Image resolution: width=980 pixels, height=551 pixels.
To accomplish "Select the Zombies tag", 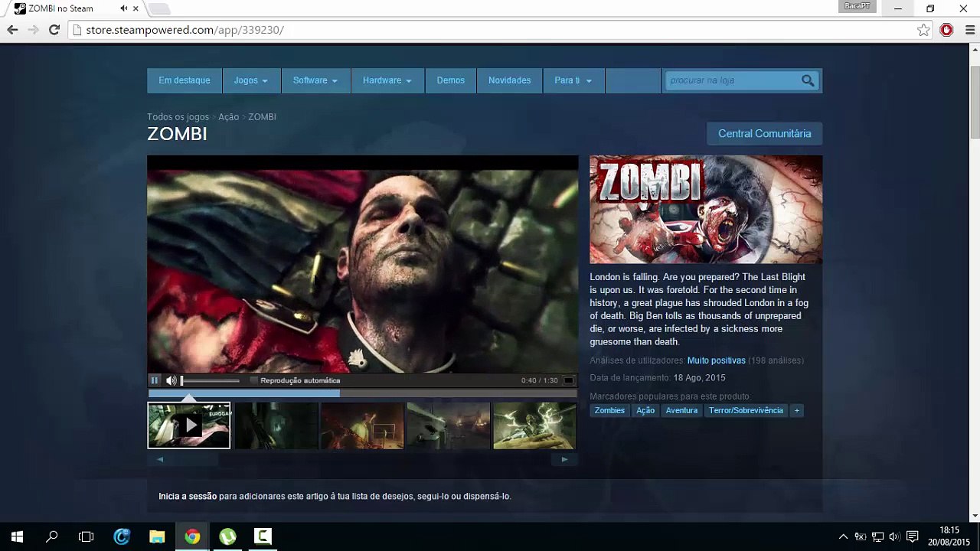I will point(609,411).
